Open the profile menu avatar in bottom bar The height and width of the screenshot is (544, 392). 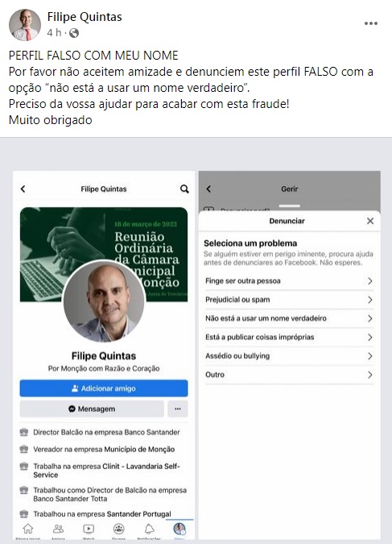click(x=179, y=529)
